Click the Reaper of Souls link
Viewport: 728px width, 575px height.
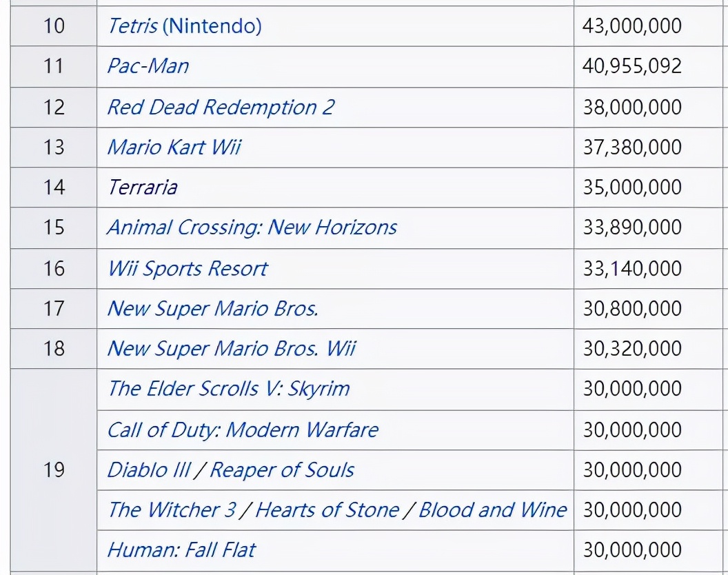[x=281, y=470]
